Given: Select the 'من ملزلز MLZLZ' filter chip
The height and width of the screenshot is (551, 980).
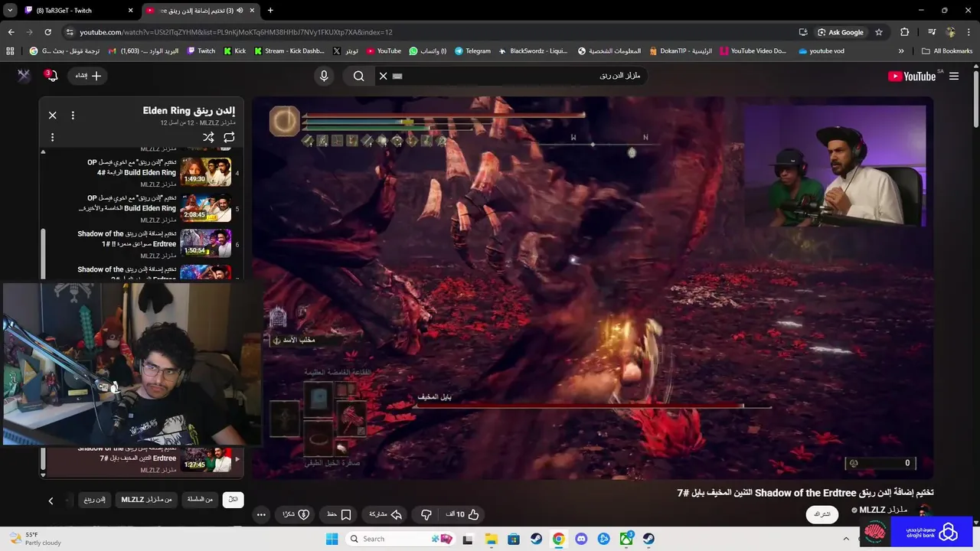Looking at the screenshot, I should (146, 500).
